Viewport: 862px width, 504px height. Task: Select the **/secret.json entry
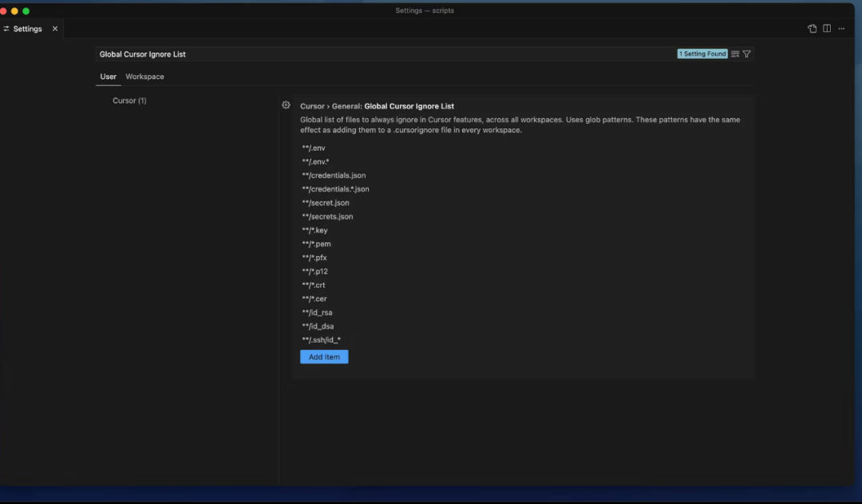pyautogui.click(x=326, y=203)
